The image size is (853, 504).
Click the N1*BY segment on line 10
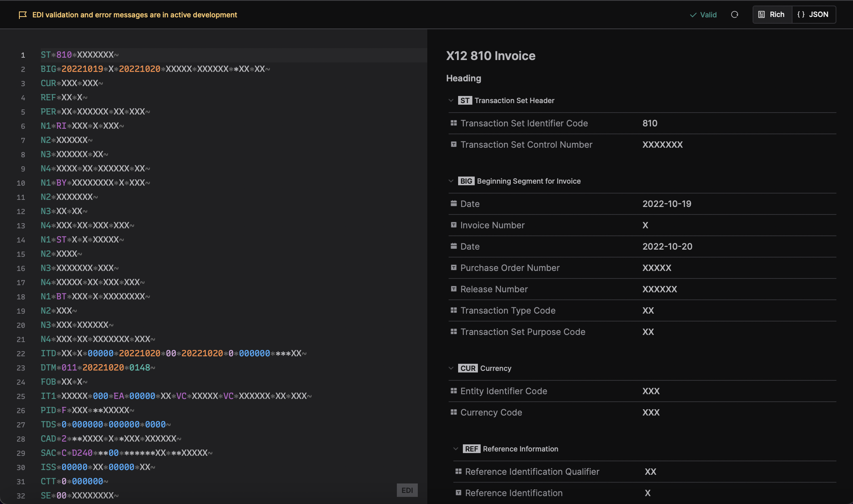click(95, 183)
